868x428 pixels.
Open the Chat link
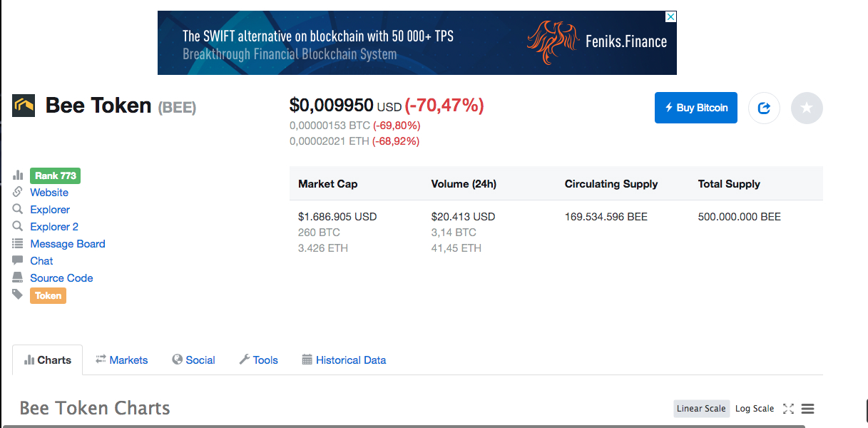[x=41, y=261]
